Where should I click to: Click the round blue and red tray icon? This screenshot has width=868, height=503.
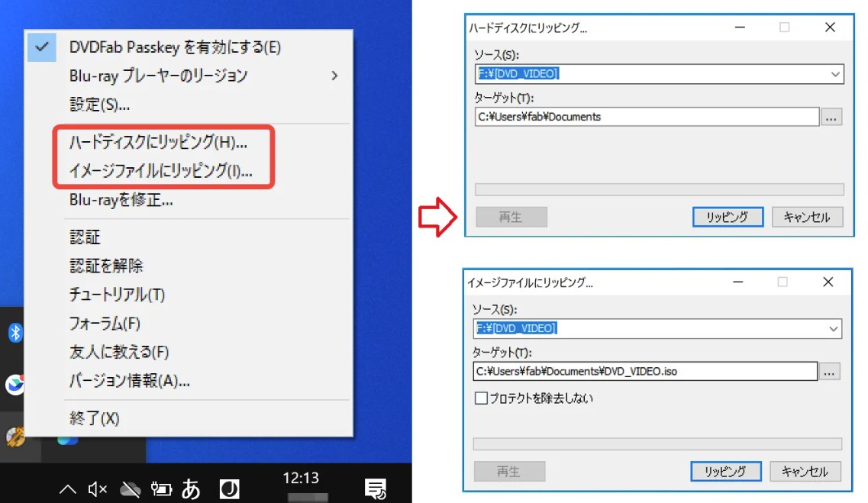click(x=15, y=384)
